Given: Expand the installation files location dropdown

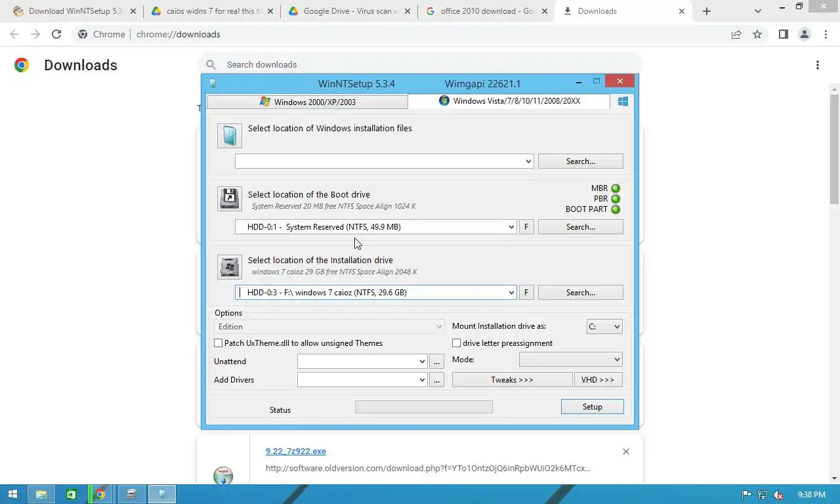Looking at the screenshot, I should (x=529, y=161).
